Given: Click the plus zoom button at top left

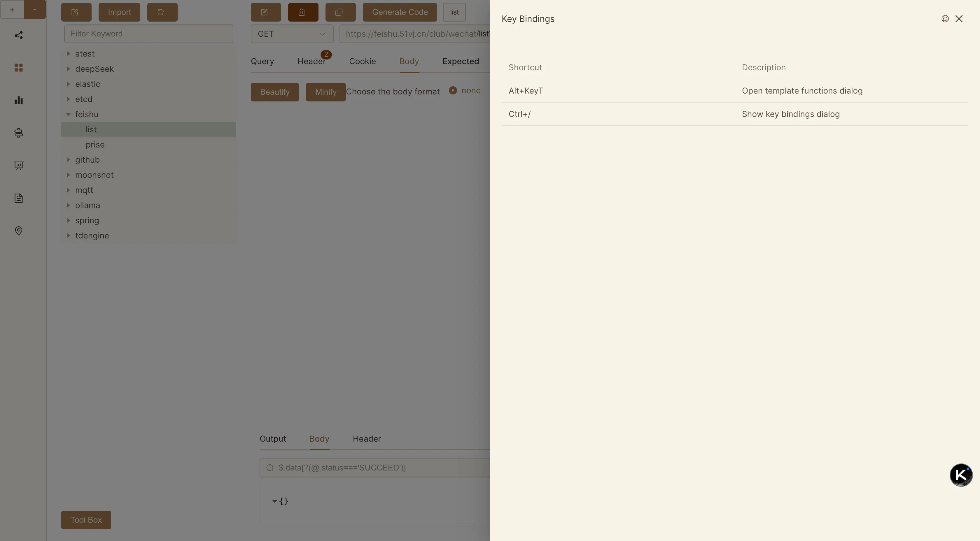Looking at the screenshot, I should (x=12, y=10).
